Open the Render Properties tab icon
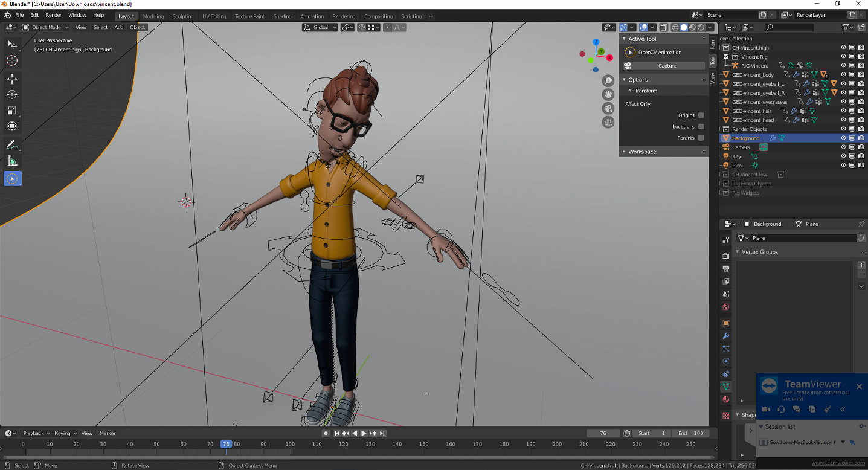Viewport: 868px width, 470px height. [x=725, y=256]
